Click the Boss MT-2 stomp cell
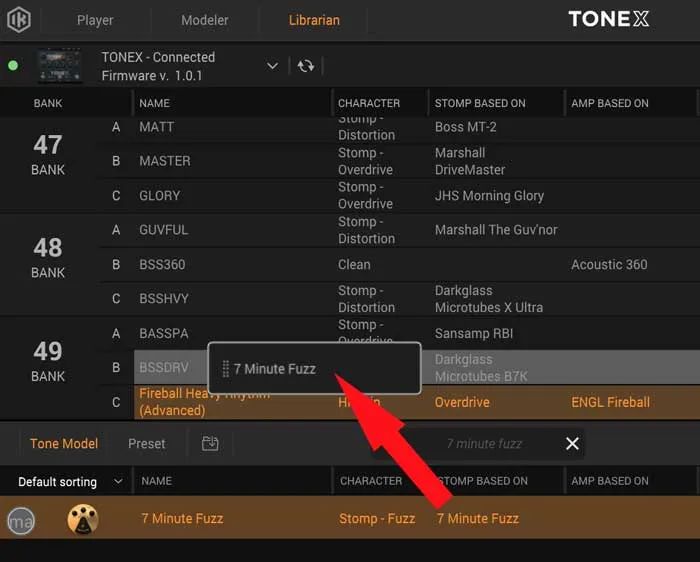 tap(466, 127)
